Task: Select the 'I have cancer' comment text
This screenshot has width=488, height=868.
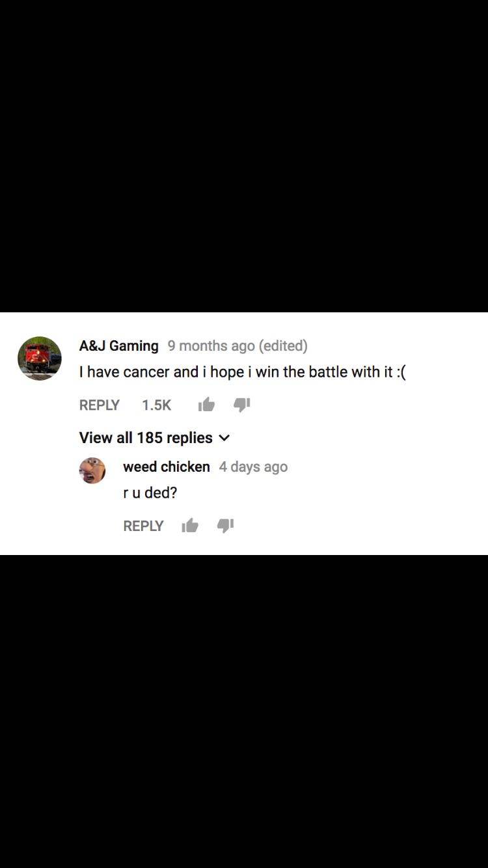Action: click(242, 372)
